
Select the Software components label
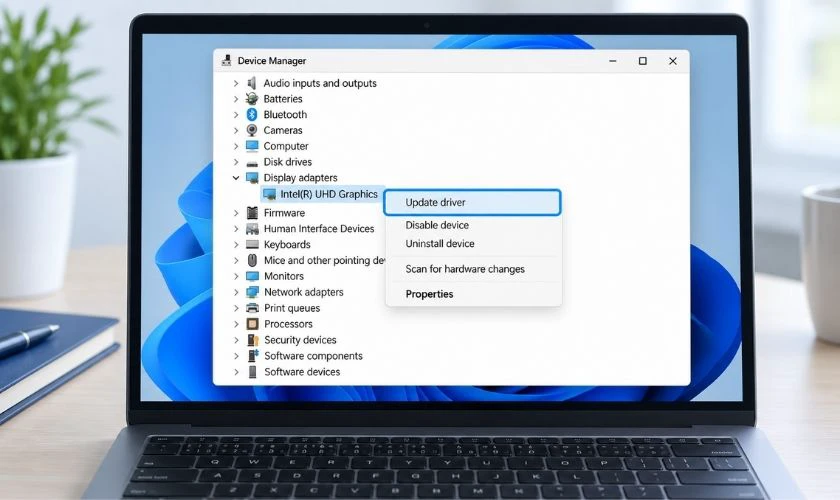[x=313, y=356]
